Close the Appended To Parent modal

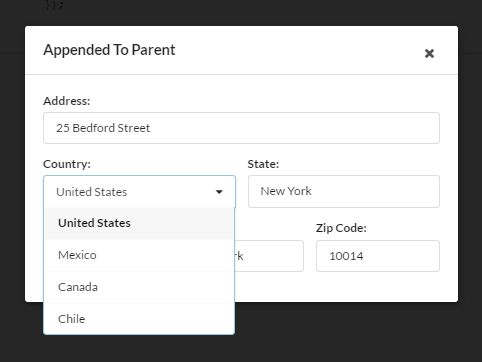click(x=429, y=53)
